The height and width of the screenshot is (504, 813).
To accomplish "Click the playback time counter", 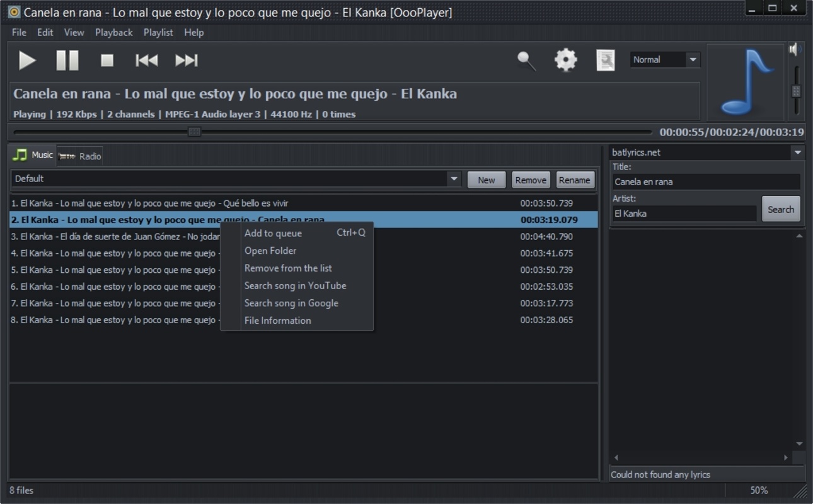I will [732, 132].
